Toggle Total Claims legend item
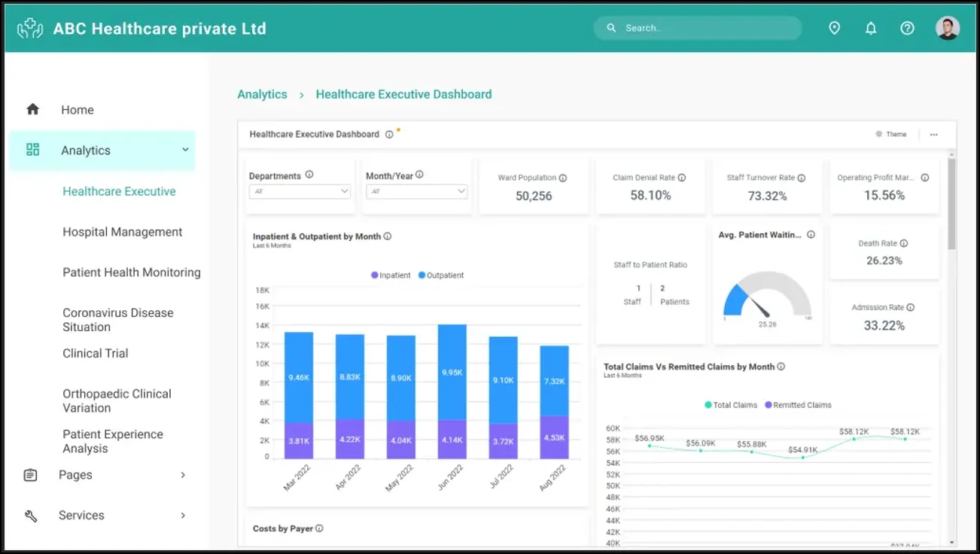This screenshot has height=554, width=980. pyautogui.click(x=731, y=405)
